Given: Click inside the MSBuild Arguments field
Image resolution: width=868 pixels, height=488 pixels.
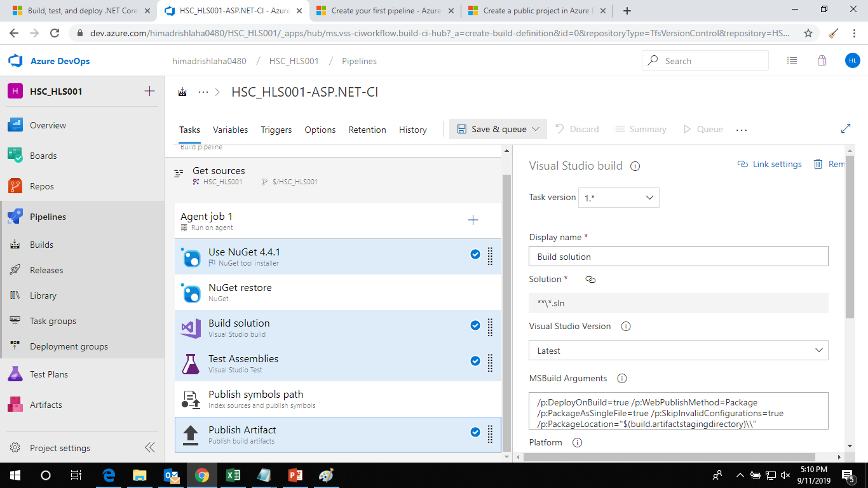Looking at the screenshot, I should [x=677, y=410].
